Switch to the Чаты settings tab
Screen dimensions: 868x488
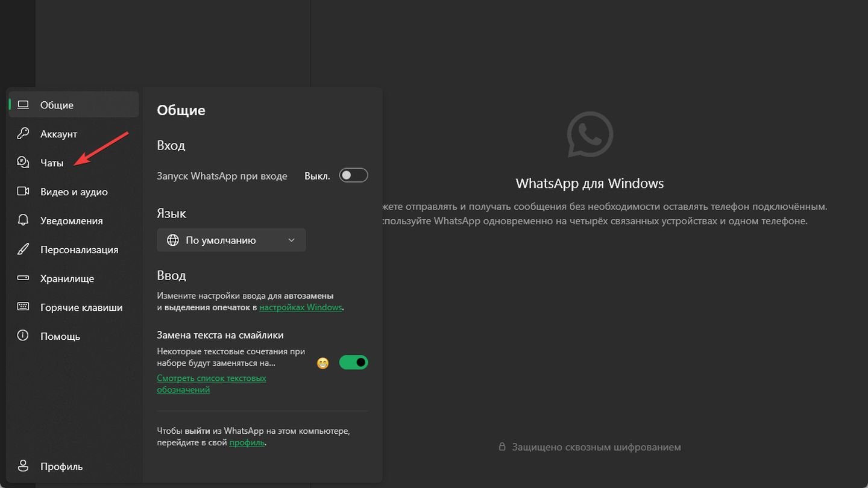click(74, 163)
